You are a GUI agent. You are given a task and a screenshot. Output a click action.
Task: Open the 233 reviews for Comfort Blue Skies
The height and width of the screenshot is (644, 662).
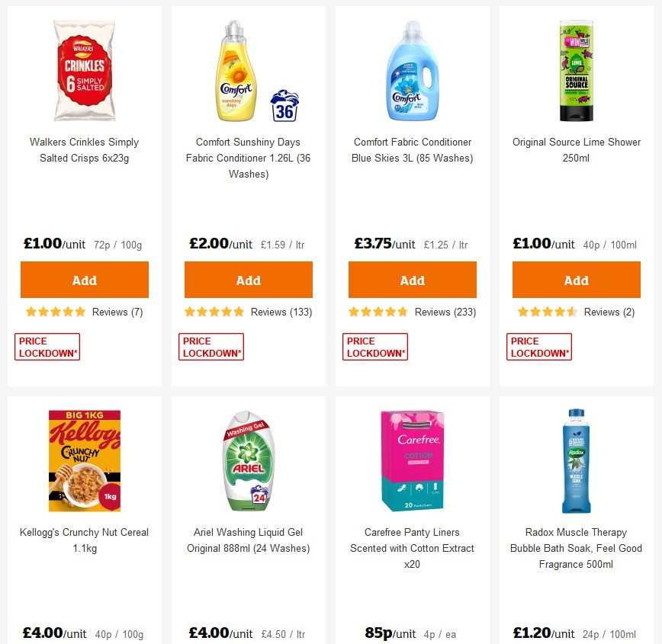445,312
